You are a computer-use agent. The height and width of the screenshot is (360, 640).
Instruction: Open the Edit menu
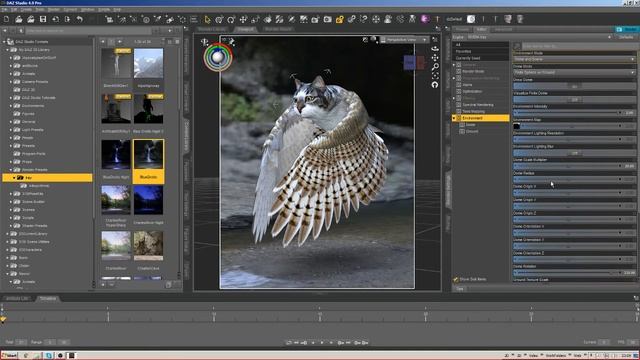(x=14, y=9)
